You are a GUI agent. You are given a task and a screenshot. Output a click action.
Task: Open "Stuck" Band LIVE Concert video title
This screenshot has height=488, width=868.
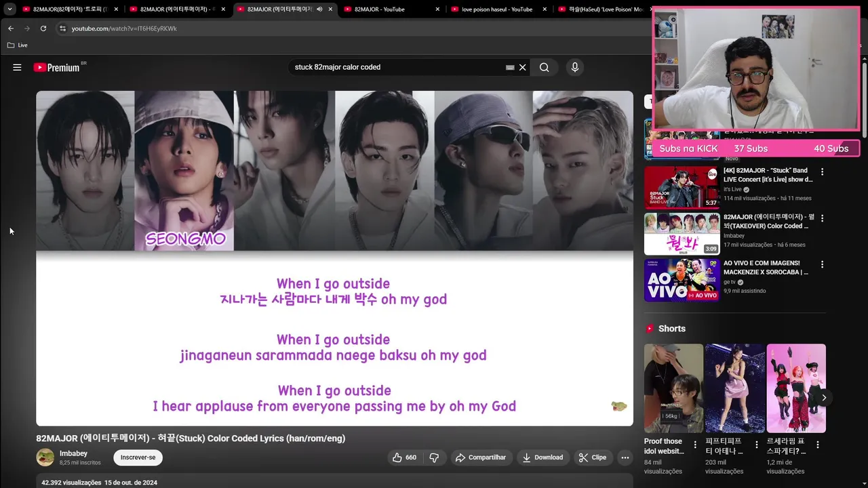pos(768,175)
